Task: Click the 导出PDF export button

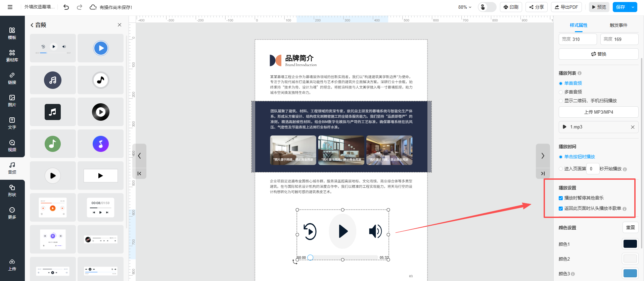Action: pyautogui.click(x=566, y=7)
